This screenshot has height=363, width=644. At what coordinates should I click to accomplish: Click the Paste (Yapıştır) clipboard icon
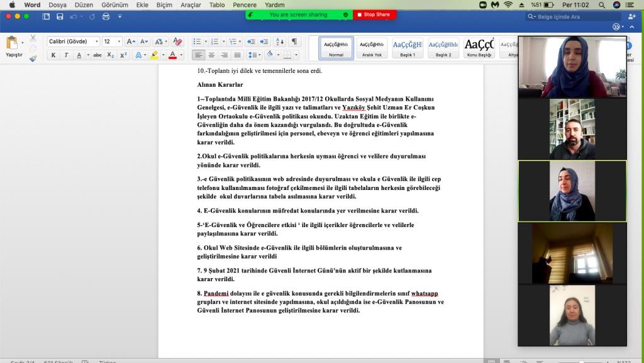click(x=12, y=43)
